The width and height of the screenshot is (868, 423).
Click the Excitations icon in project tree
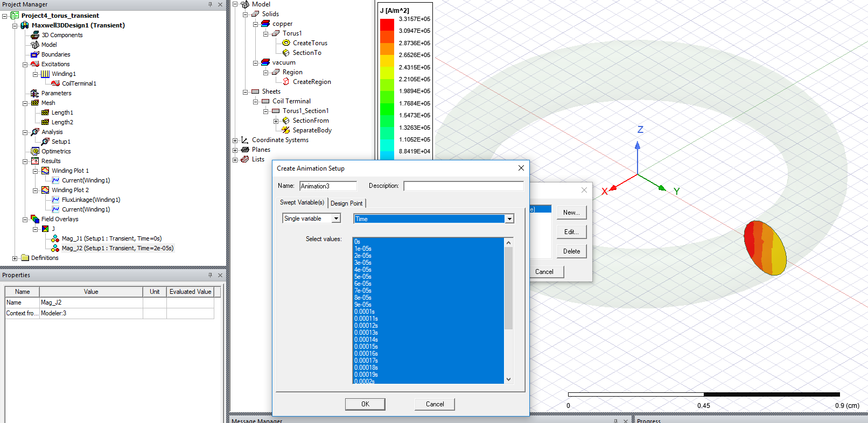(x=35, y=64)
